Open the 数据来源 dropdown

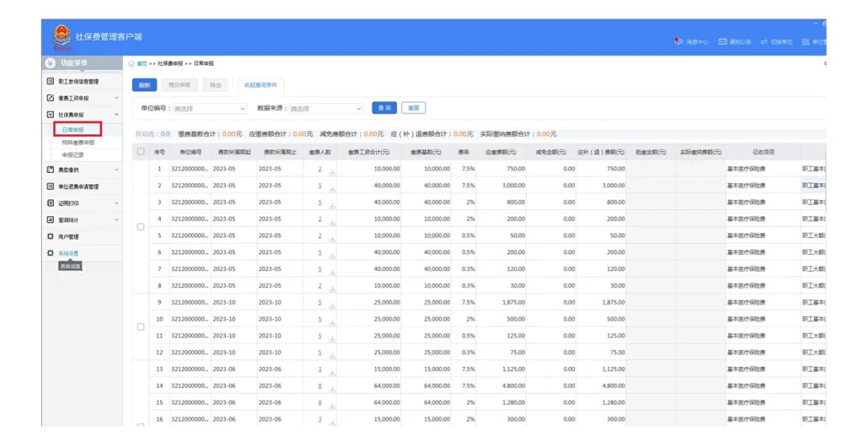coord(325,109)
